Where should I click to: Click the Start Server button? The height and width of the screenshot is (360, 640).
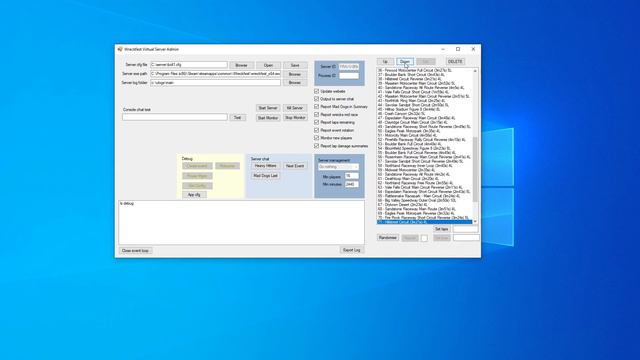coord(268,108)
